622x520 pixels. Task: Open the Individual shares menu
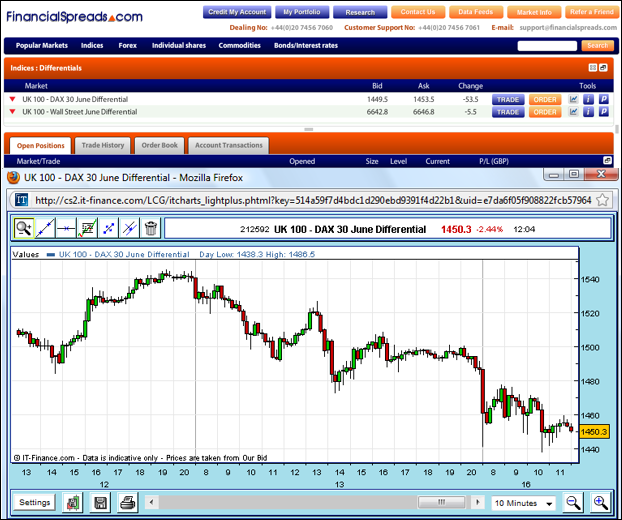click(x=179, y=46)
